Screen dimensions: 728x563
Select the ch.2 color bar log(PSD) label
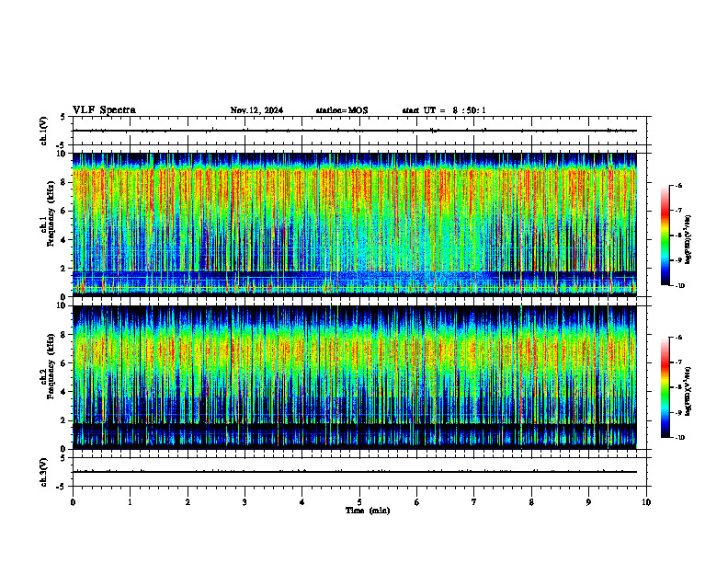(688, 391)
